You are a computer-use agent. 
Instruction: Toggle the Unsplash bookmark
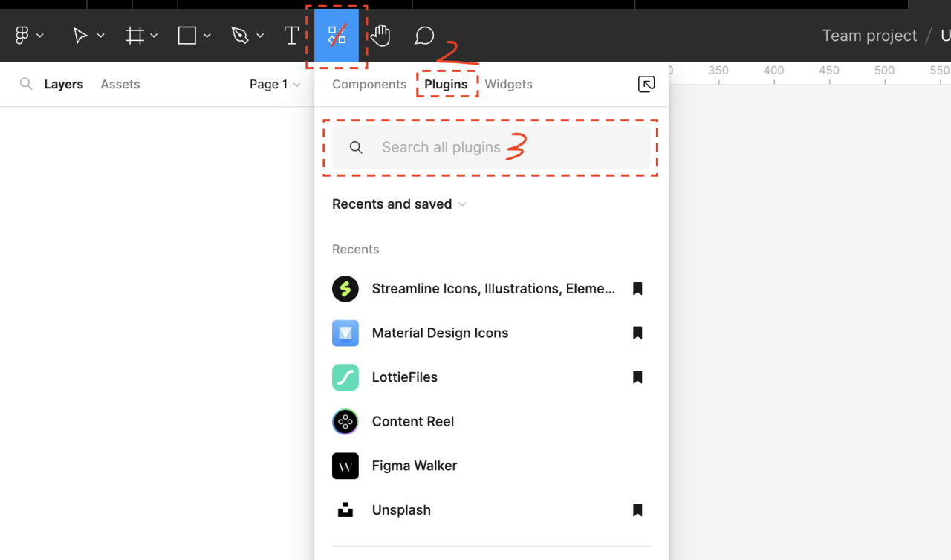[x=637, y=510]
